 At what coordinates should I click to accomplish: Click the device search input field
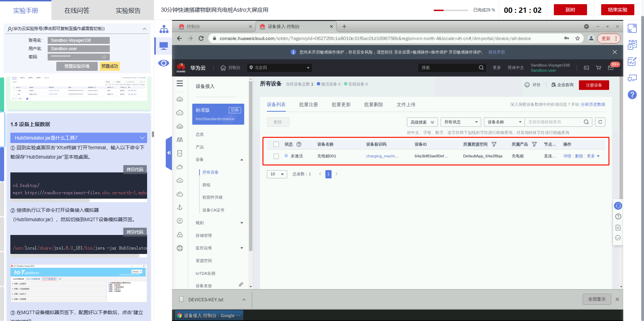pyautogui.click(x=554, y=122)
